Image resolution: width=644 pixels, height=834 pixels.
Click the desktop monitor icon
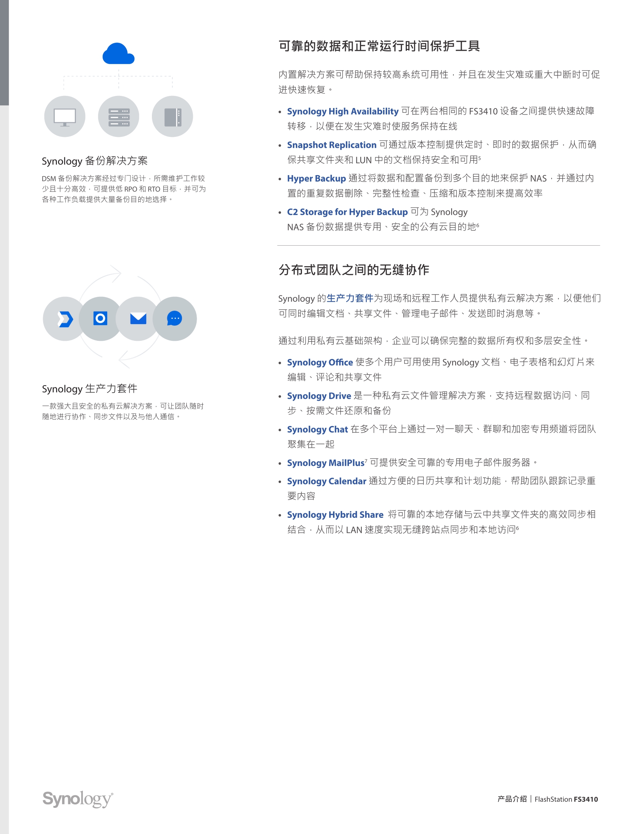65,117
